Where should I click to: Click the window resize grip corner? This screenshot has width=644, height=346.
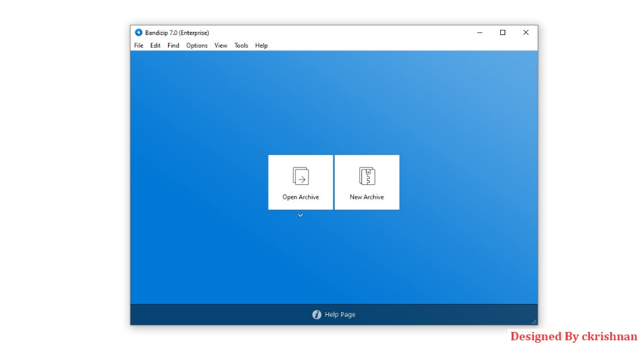tap(534, 321)
